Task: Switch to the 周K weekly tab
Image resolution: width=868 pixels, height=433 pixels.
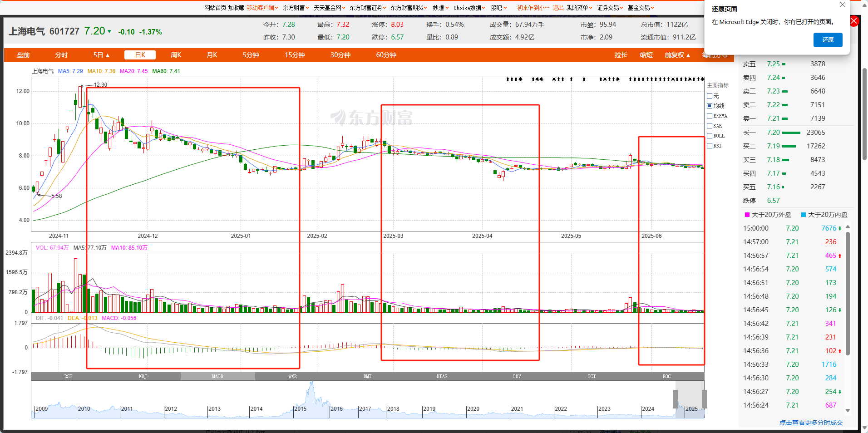Action: coord(176,55)
